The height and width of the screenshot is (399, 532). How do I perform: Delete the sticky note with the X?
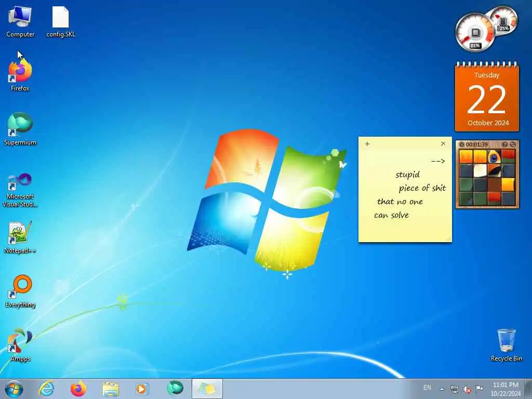coord(443,143)
